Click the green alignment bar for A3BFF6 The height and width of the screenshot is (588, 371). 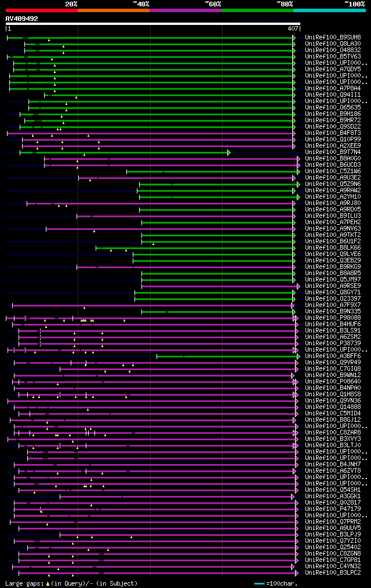(228, 357)
